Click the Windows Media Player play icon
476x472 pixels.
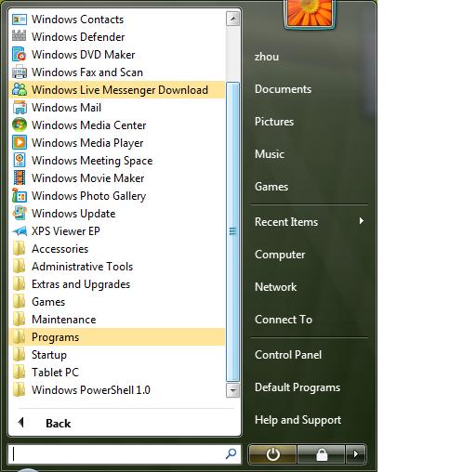20,142
